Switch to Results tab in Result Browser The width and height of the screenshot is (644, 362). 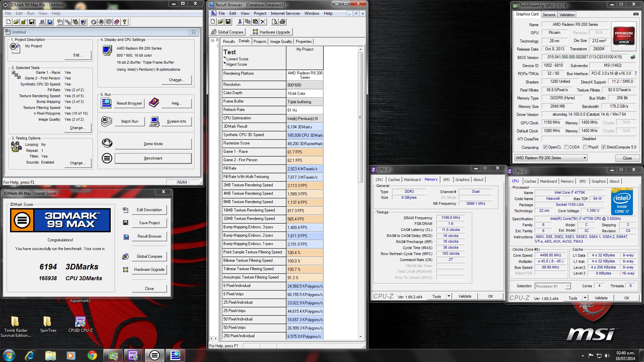[229, 42]
